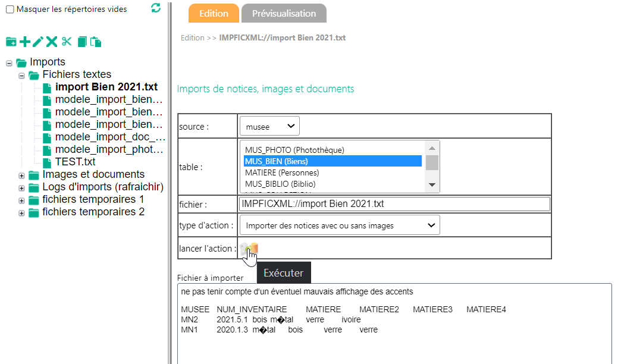Expand the fichiers temporaires 1 node

(x=22, y=200)
